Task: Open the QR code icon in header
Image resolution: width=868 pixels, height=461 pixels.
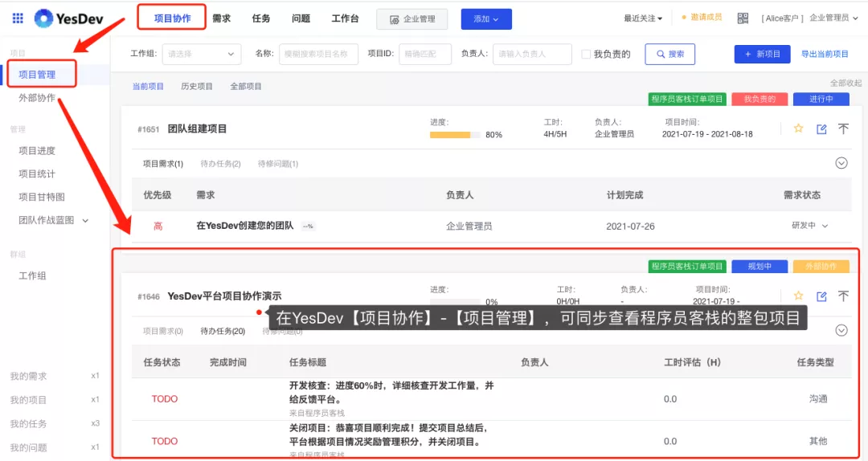Action: pyautogui.click(x=743, y=18)
